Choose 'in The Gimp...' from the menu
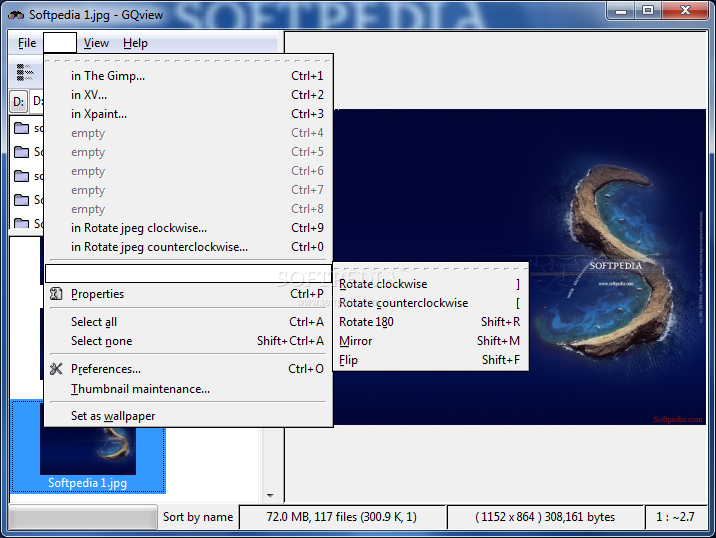716x538 pixels. point(188,76)
